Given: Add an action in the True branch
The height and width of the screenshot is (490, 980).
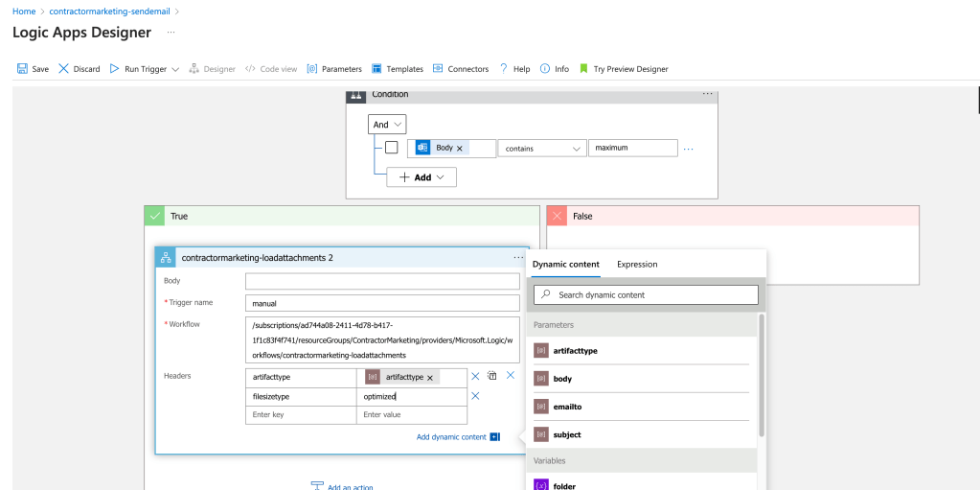Looking at the screenshot, I should tap(343, 487).
